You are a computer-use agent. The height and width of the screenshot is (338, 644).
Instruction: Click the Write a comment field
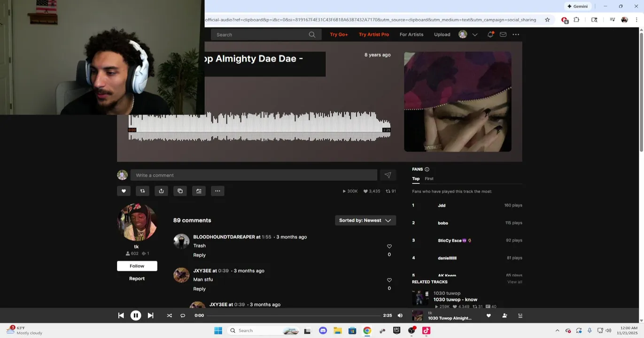[x=254, y=175]
